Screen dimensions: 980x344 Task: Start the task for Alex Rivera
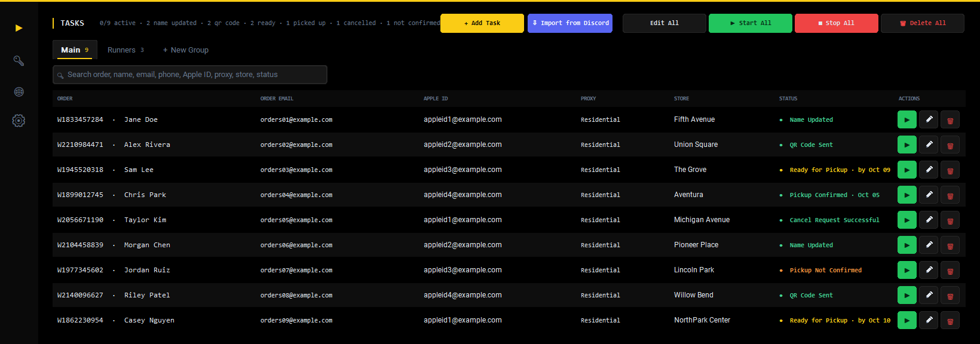click(906, 145)
